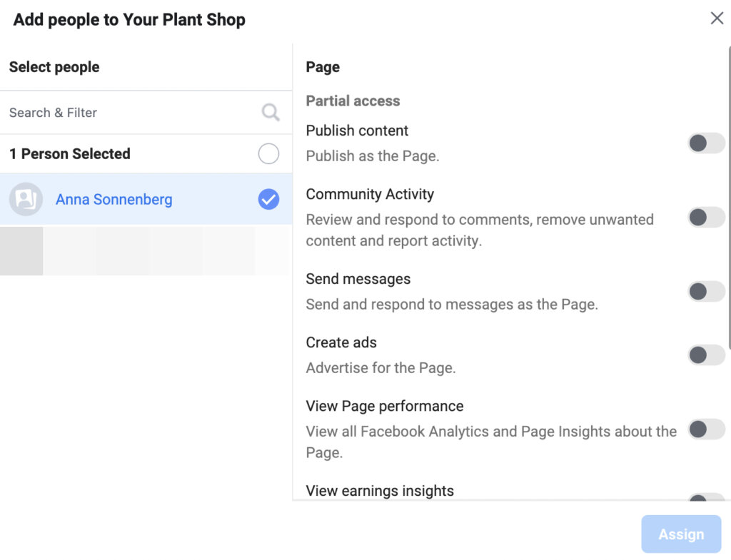Click the Add people to Your Plant Shop title

[x=127, y=19]
